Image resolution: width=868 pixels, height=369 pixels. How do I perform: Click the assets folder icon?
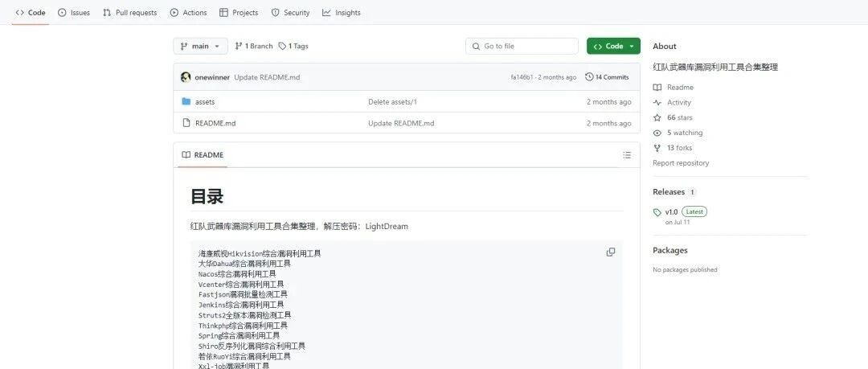tap(186, 101)
